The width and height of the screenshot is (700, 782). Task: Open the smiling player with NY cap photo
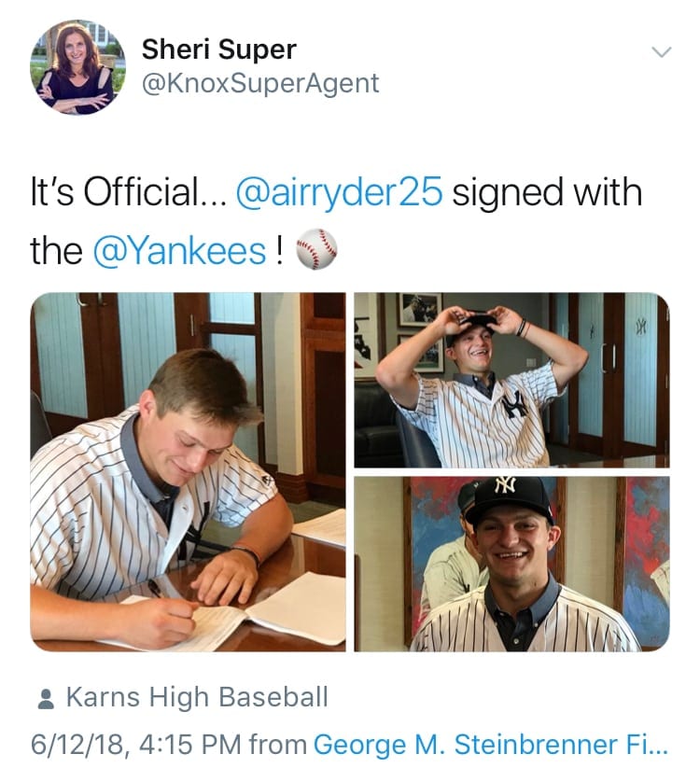click(511, 564)
